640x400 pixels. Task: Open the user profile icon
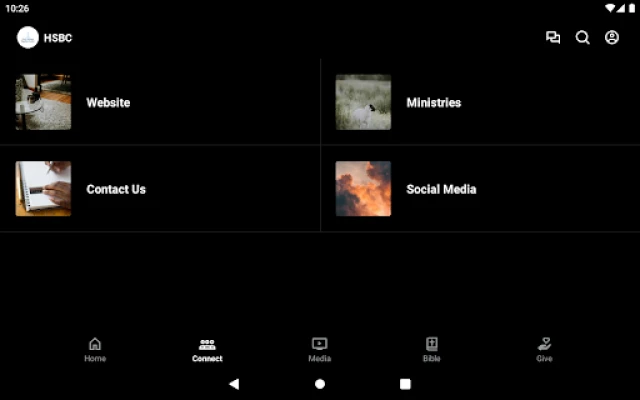(x=612, y=38)
